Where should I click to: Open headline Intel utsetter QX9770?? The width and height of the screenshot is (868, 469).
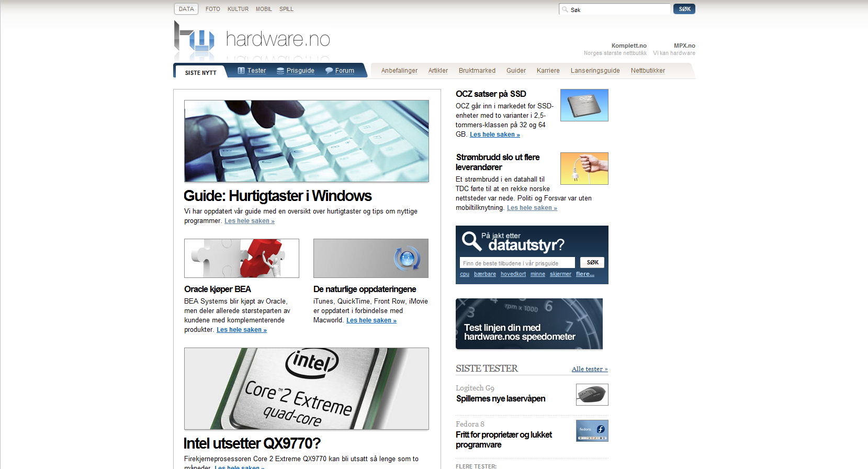[252, 443]
